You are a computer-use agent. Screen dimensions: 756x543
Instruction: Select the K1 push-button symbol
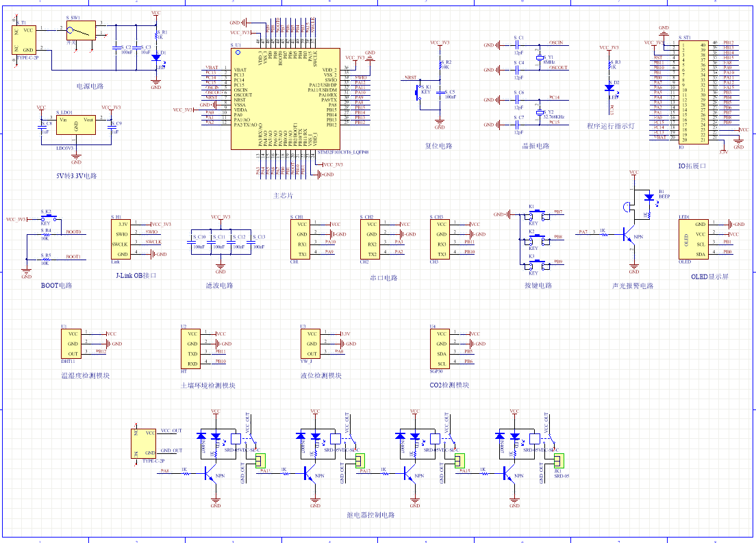tap(535, 214)
